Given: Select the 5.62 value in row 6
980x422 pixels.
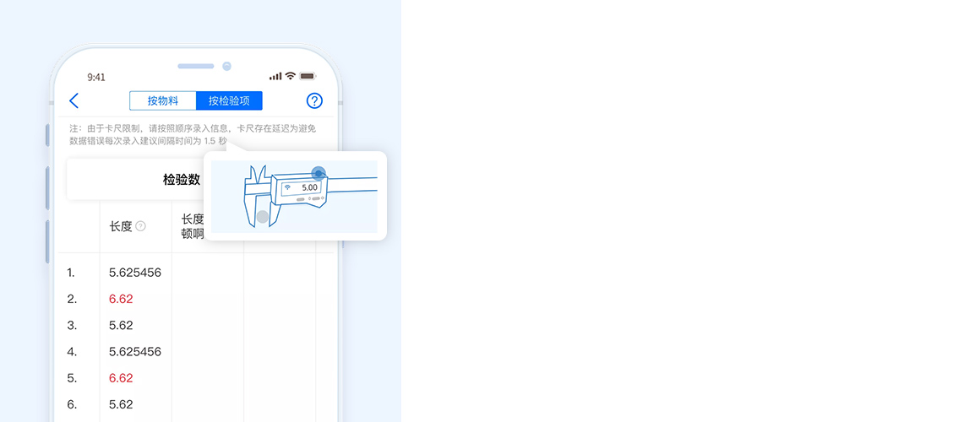Looking at the screenshot, I should [x=121, y=404].
